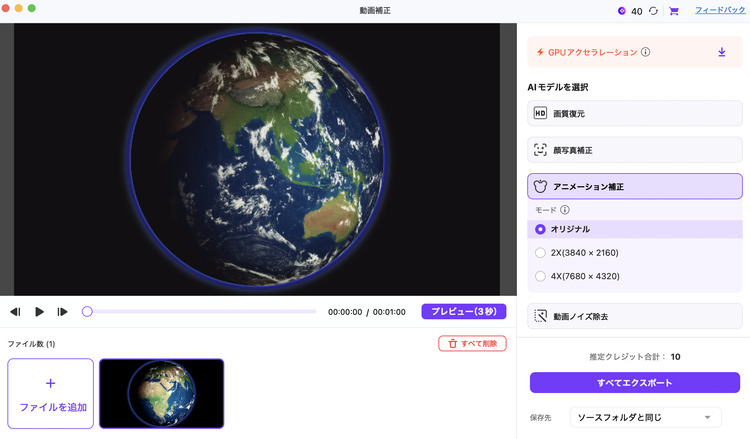Select the 画質復元 AI model

(x=634, y=113)
